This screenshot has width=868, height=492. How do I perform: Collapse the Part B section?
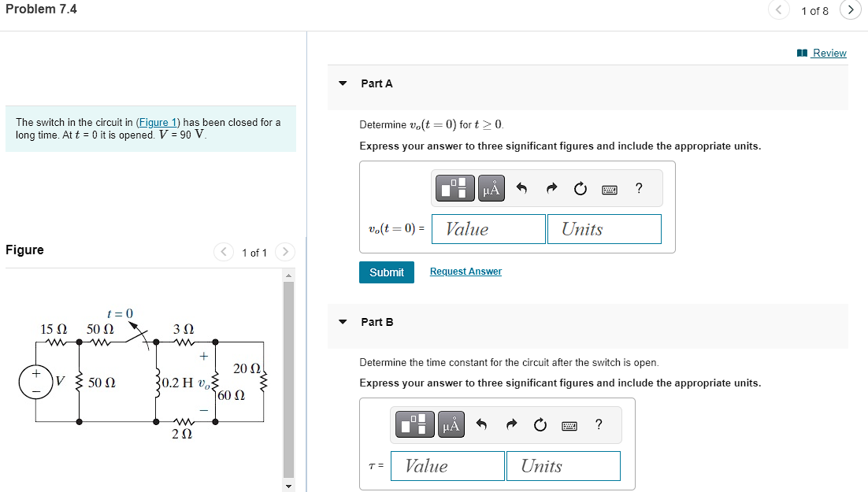(344, 321)
